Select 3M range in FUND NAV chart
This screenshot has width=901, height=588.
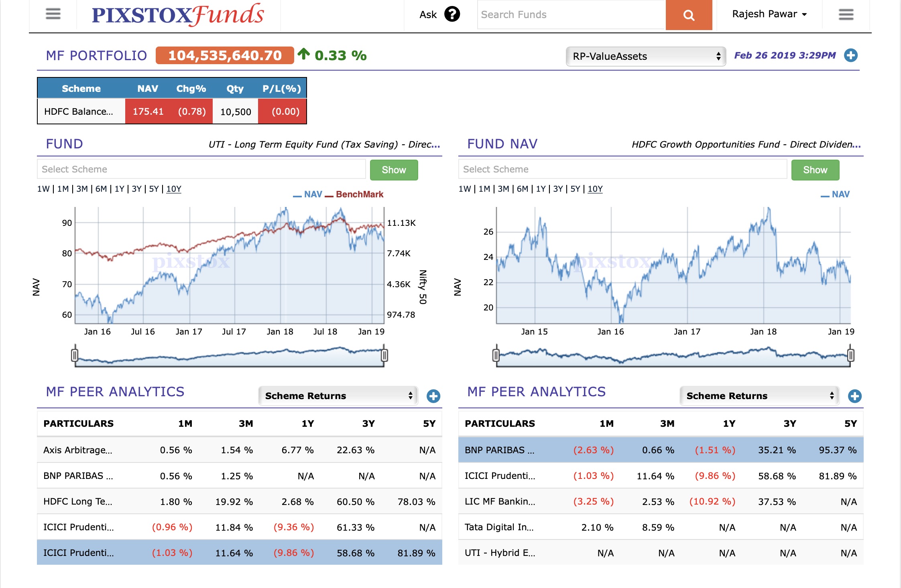503,189
